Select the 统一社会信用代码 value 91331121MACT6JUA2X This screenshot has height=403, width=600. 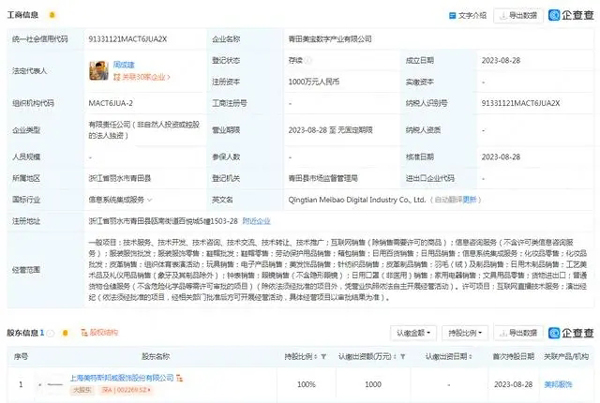128,39
